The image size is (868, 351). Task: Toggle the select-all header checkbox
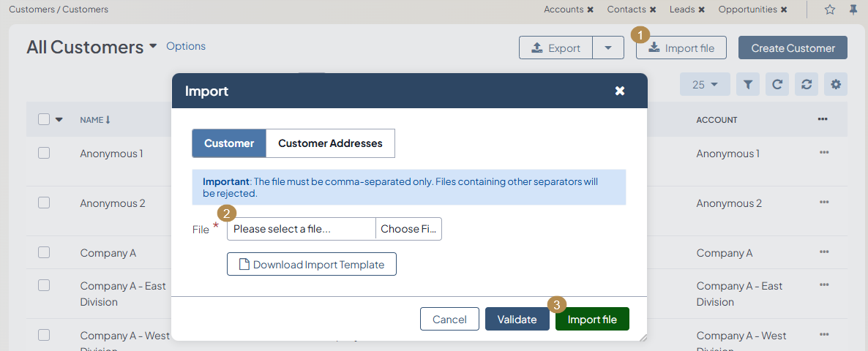pos(44,119)
